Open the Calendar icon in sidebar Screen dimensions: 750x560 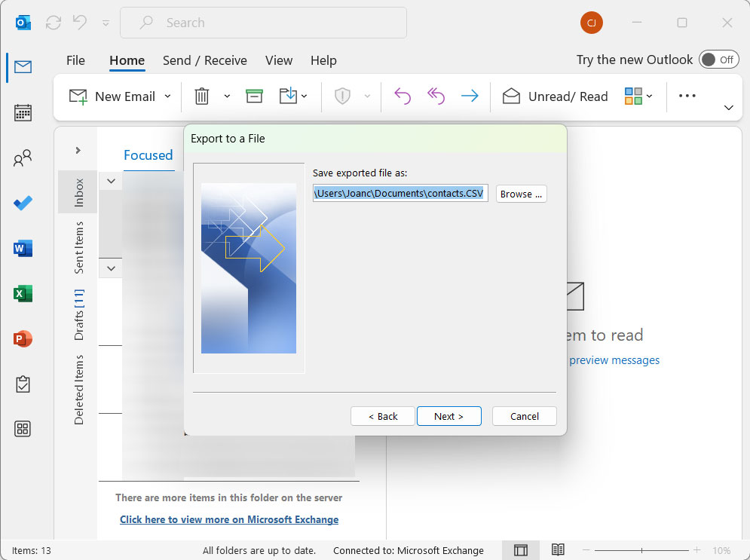23,113
